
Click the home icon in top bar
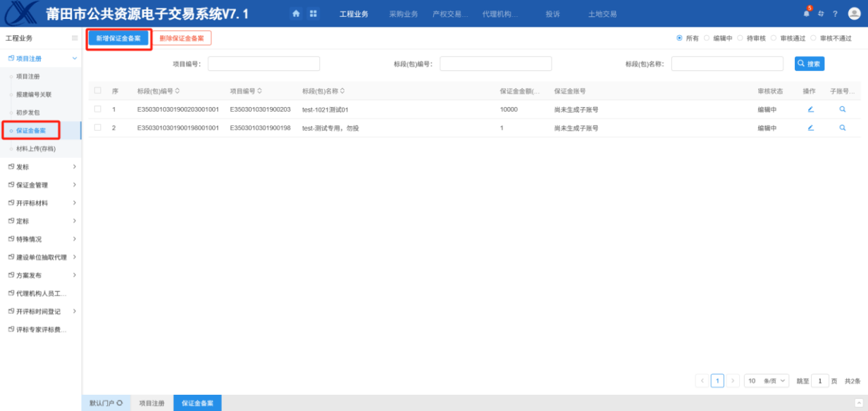pos(297,13)
